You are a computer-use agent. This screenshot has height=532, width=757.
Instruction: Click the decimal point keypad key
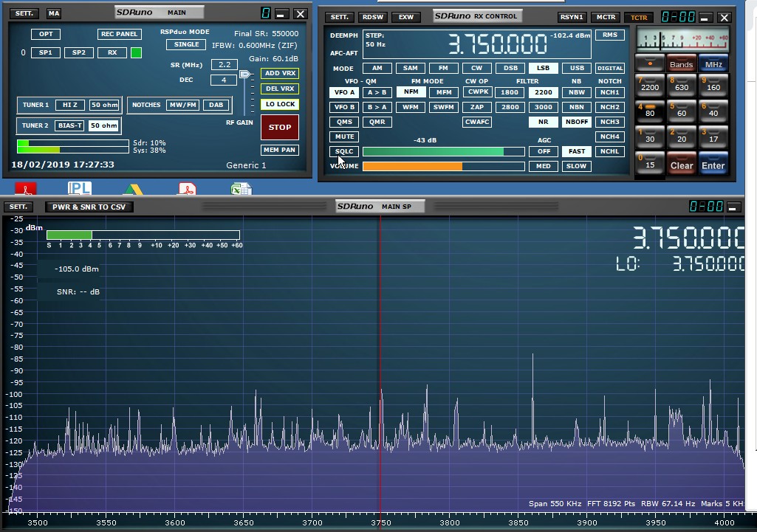click(x=650, y=63)
